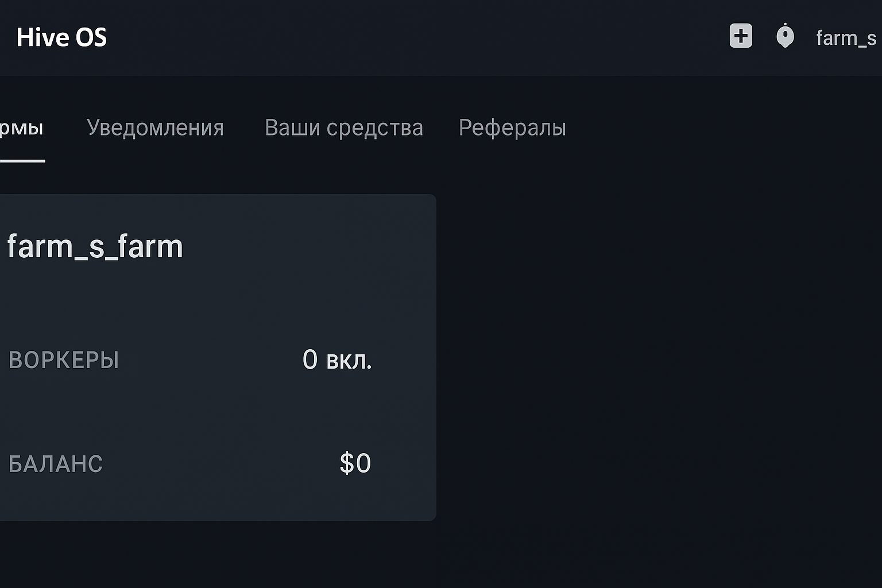The image size is (882, 588).
Task: Open the Рефералы tab
Action: pos(512,127)
